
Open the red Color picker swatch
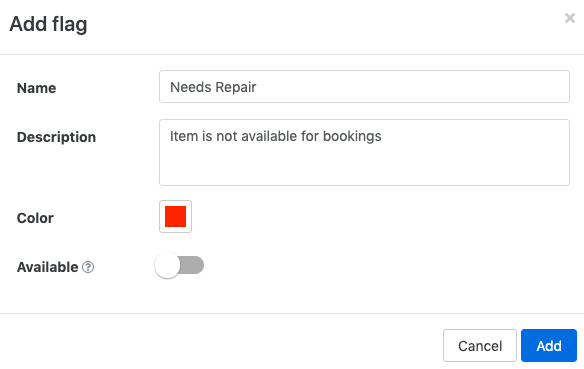pos(175,216)
